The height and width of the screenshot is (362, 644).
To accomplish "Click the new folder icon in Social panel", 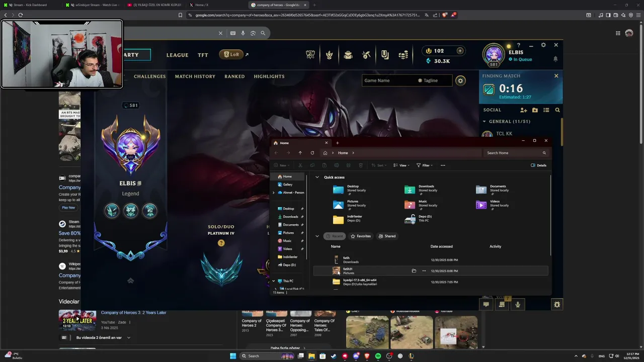I will coord(535,110).
